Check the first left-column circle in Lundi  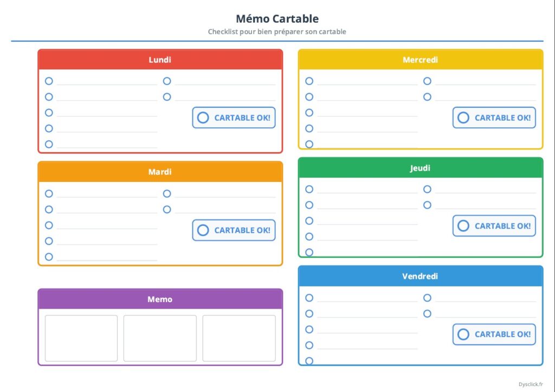(49, 81)
